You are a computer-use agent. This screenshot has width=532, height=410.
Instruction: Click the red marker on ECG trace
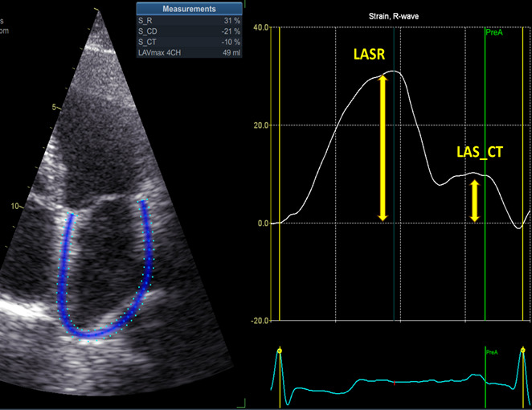[x=395, y=383]
